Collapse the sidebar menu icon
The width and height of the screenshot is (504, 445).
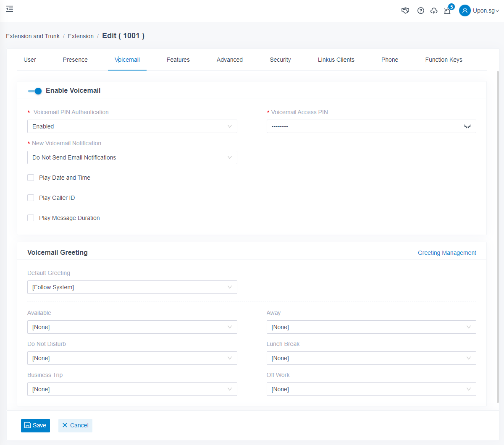tap(10, 9)
